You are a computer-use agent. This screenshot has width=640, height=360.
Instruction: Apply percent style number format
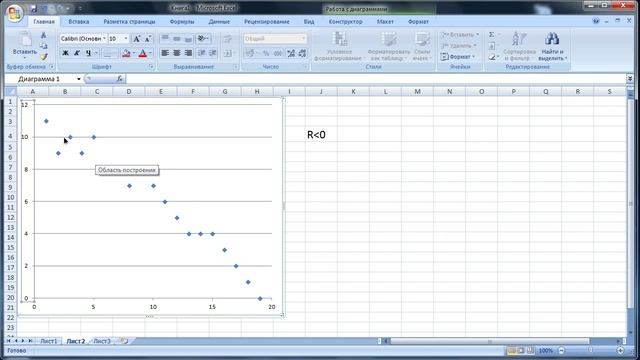click(266, 53)
